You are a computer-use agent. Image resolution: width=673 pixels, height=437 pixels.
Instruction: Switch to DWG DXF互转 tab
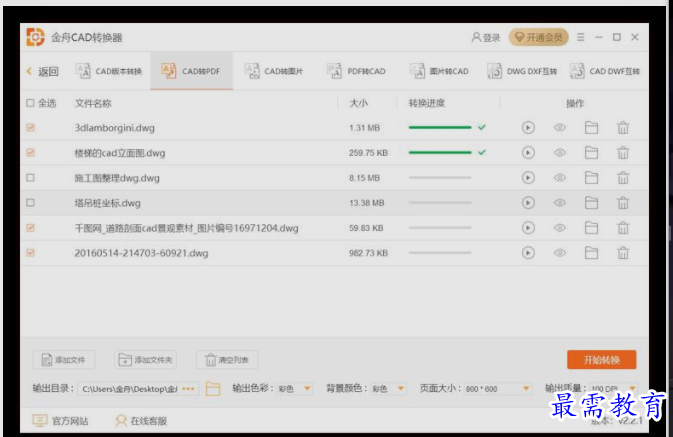[522, 71]
